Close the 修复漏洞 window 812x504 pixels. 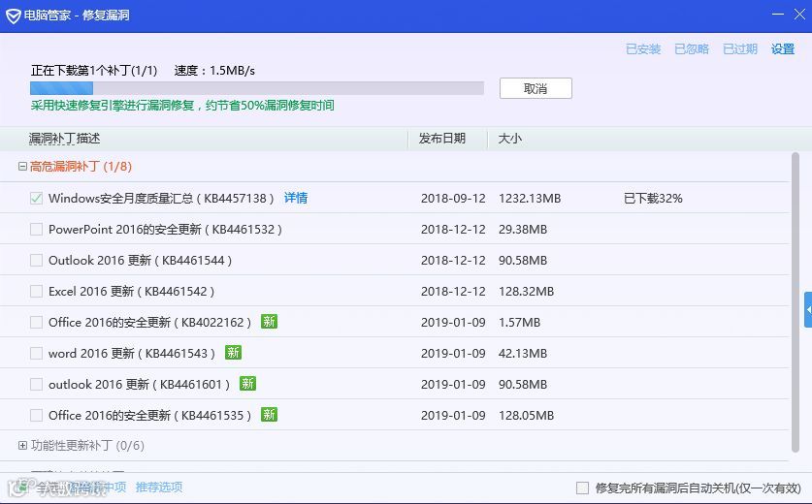pyautogui.click(x=799, y=14)
